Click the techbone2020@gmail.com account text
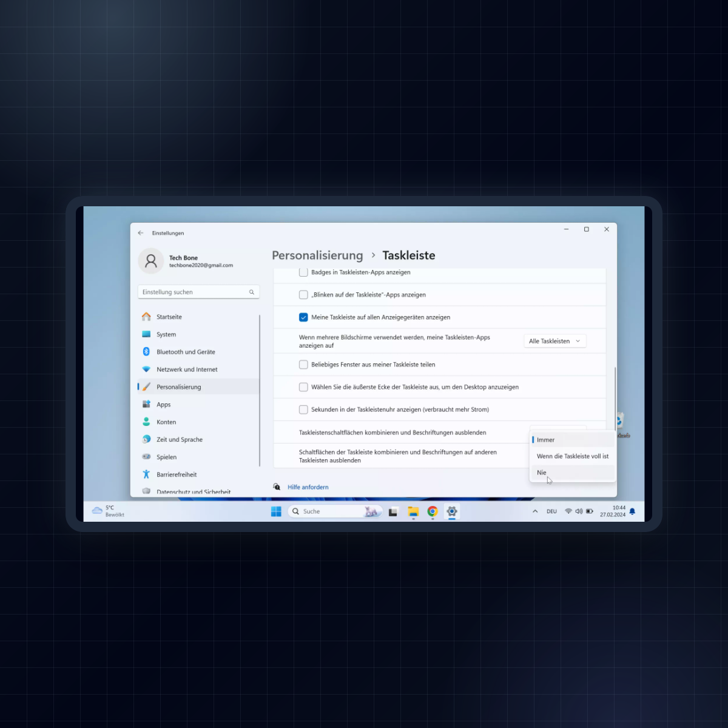This screenshot has height=728, width=728. click(201, 265)
